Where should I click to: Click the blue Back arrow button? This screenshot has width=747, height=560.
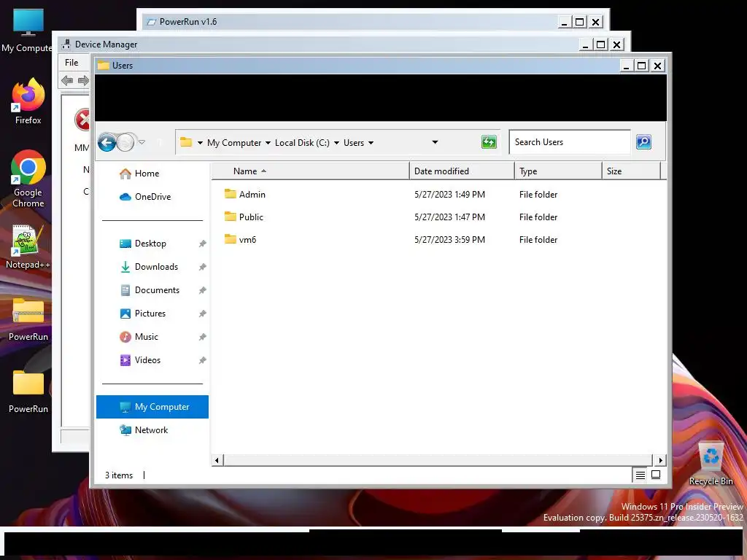(x=107, y=142)
